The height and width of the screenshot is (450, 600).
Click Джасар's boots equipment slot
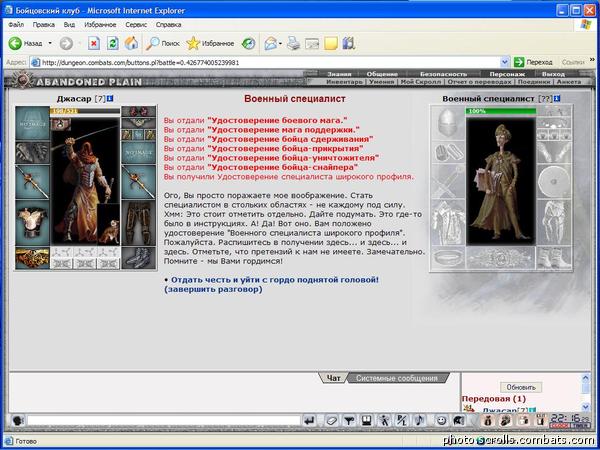(138, 258)
